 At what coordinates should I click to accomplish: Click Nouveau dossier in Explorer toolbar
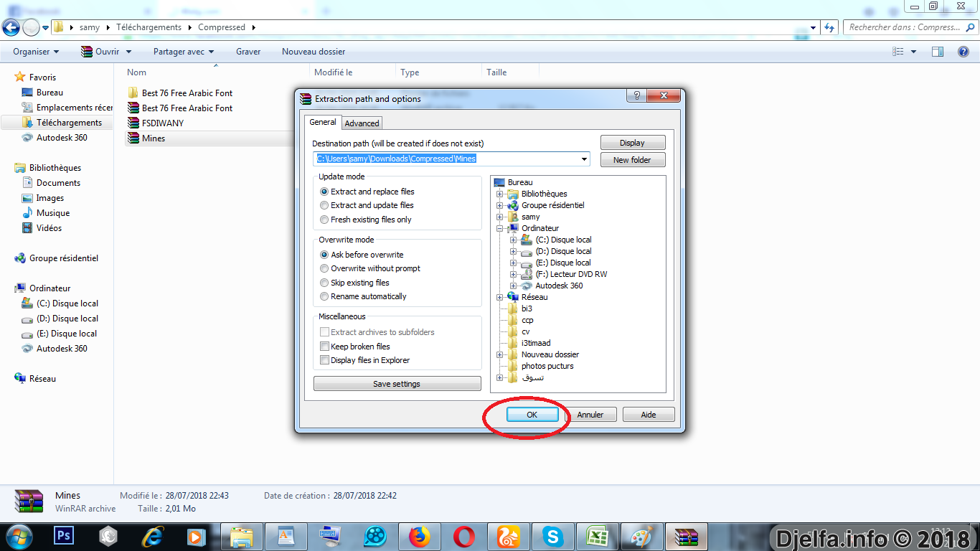pos(314,52)
